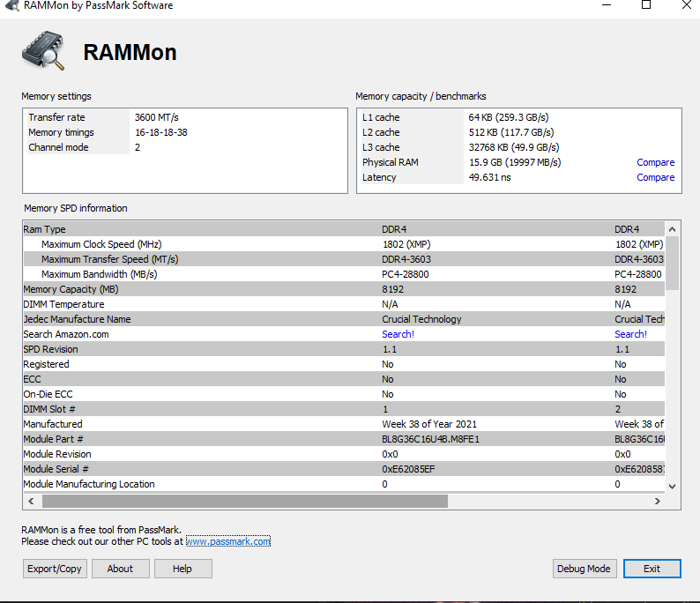Click the L1 cache 64 KB value

click(509, 117)
